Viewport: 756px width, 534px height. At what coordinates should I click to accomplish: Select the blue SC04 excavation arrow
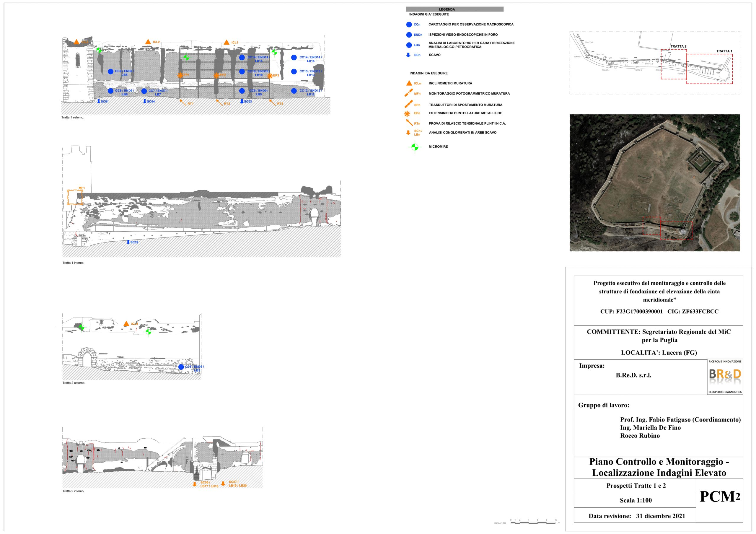pos(144,101)
